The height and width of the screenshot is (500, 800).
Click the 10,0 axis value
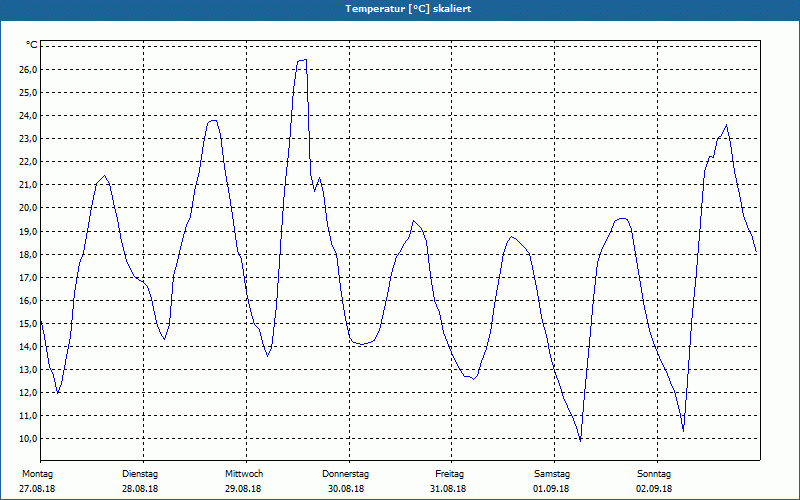click(28, 439)
